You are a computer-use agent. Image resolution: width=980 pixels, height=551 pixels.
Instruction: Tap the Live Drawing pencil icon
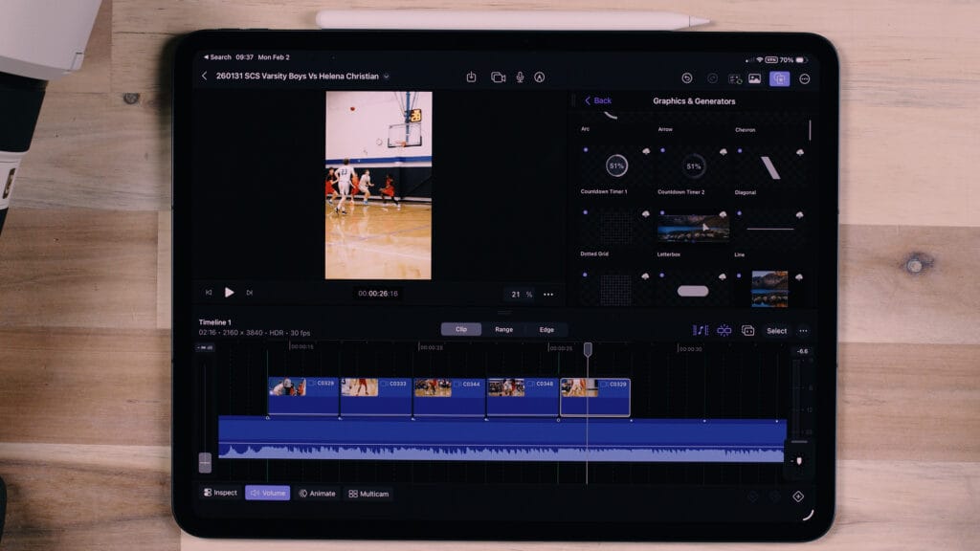point(541,77)
